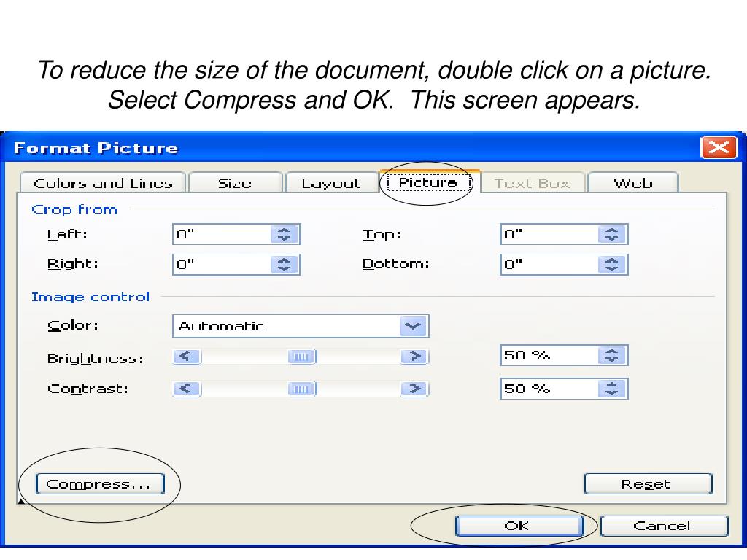Open the Color Automatic dropdown

tap(413, 326)
